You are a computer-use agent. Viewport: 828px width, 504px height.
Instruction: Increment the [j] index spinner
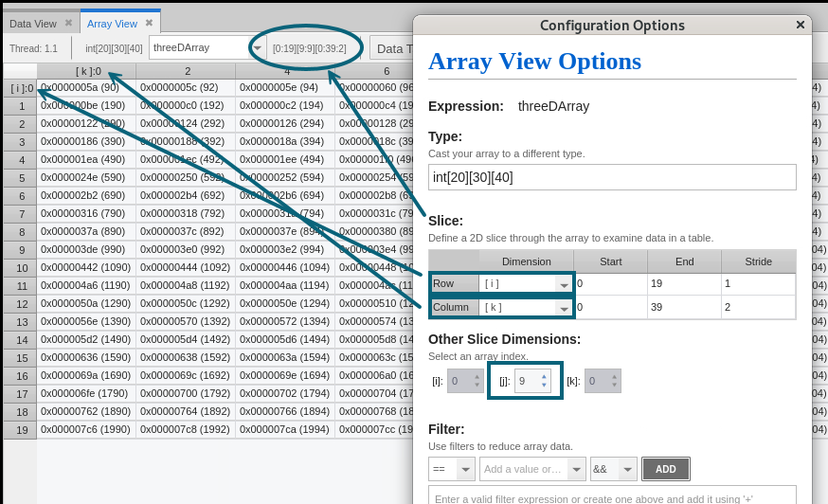(x=544, y=376)
